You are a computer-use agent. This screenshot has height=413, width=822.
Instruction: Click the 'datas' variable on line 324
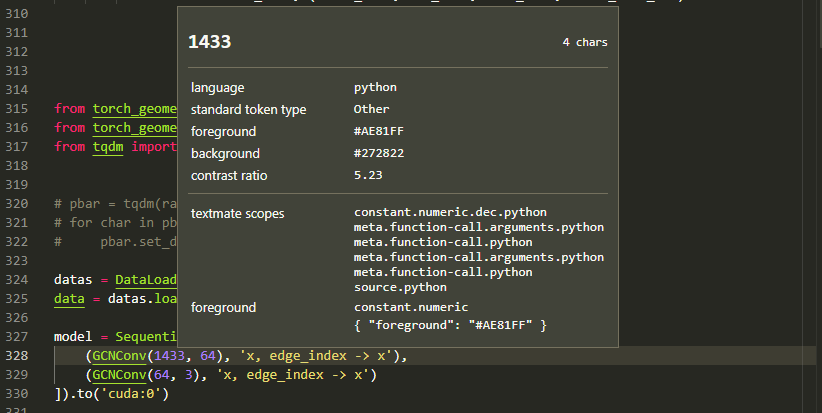pos(73,279)
